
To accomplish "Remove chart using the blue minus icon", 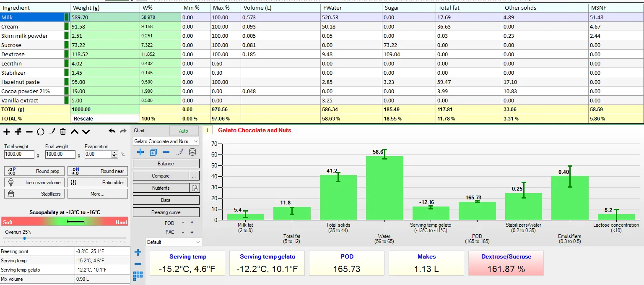I will [x=166, y=152].
